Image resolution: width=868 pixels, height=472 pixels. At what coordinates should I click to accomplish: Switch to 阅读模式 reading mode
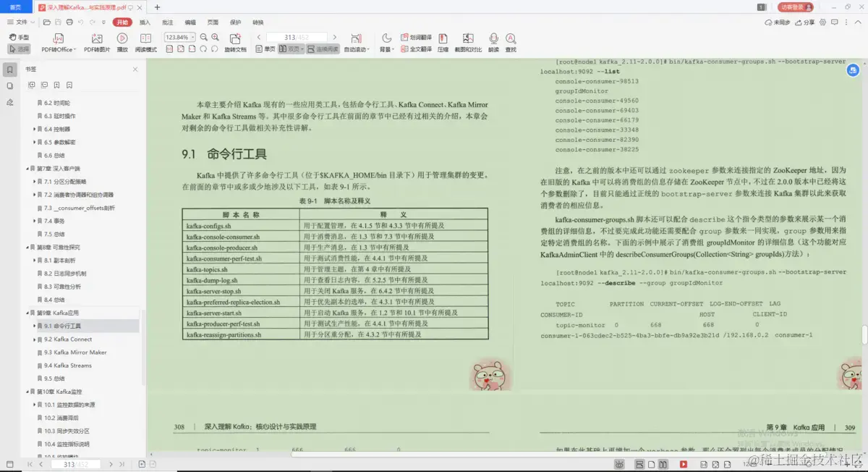click(x=146, y=43)
